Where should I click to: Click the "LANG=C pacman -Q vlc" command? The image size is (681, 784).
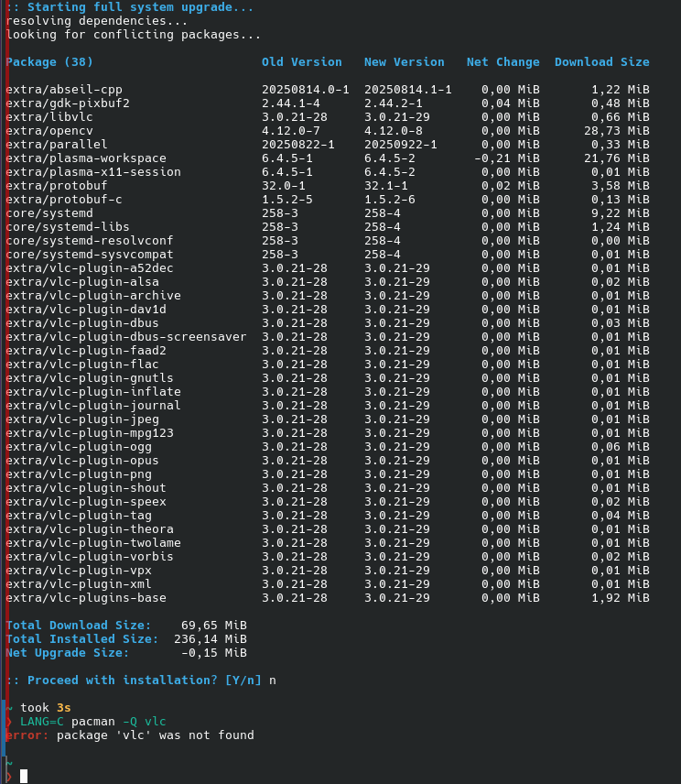coord(93,722)
